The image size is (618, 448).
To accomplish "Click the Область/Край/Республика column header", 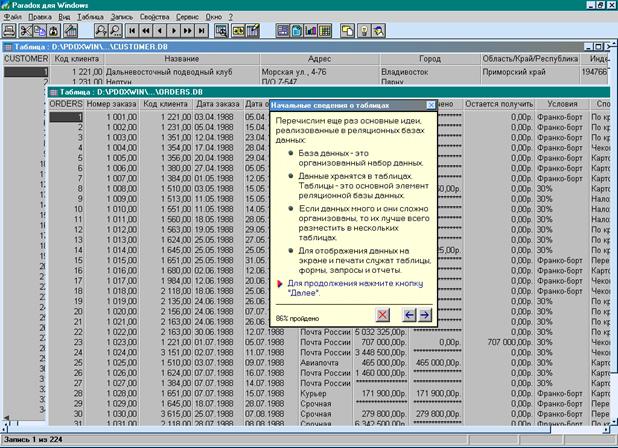I will (x=530, y=59).
